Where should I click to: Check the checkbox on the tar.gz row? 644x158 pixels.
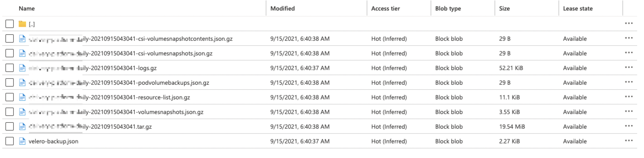point(10,126)
